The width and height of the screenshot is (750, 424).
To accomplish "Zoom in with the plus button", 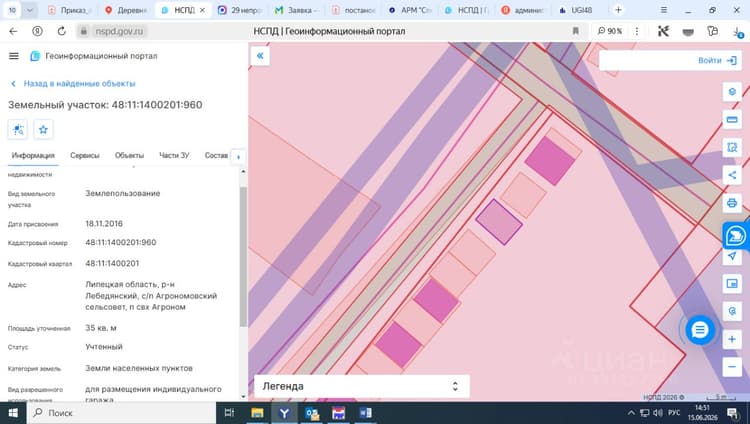I will [732, 339].
